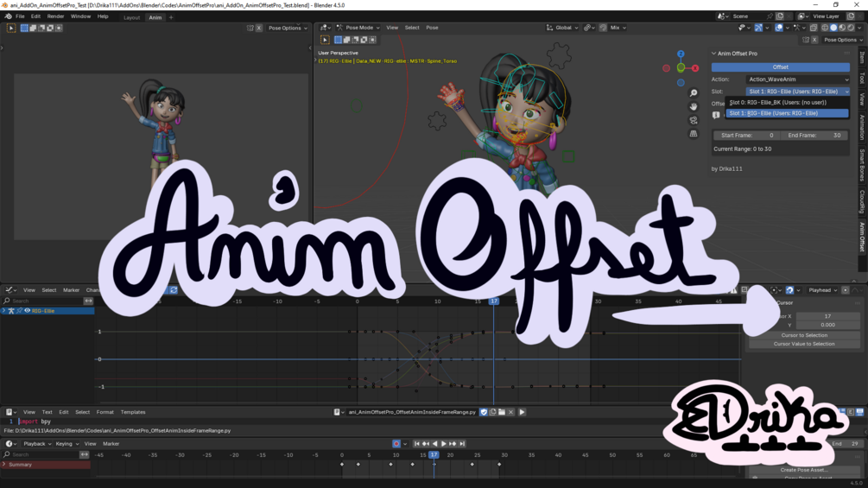Image resolution: width=868 pixels, height=488 pixels.
Task: Click the Cursor X value field
Action: coord(827,316)
